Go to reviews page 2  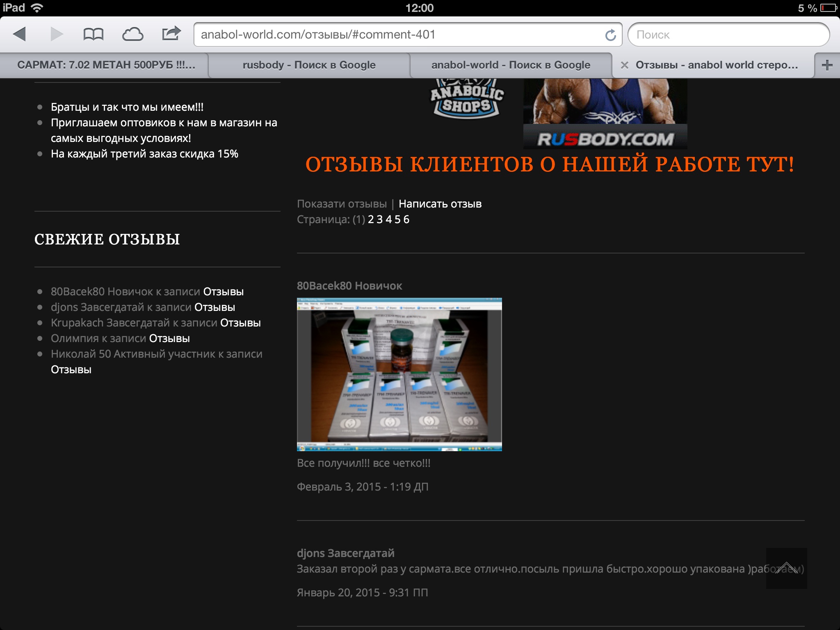[x=371, y=219]
